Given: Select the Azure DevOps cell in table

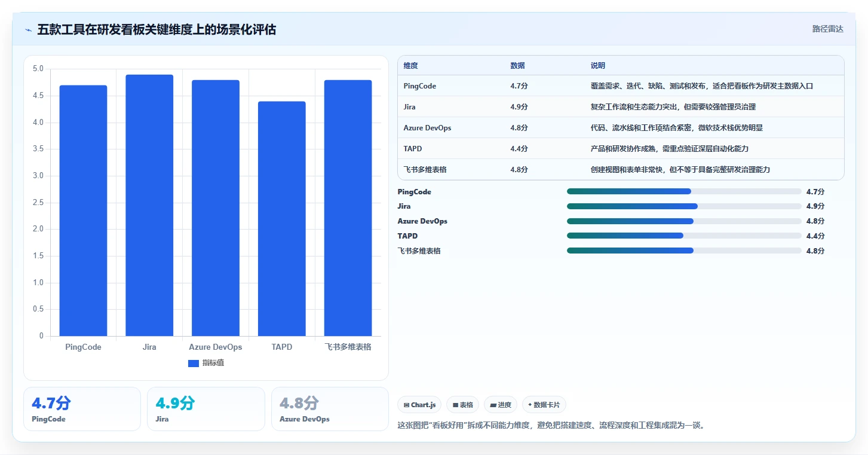Looking at the screenshot, I should pos(427,128).
